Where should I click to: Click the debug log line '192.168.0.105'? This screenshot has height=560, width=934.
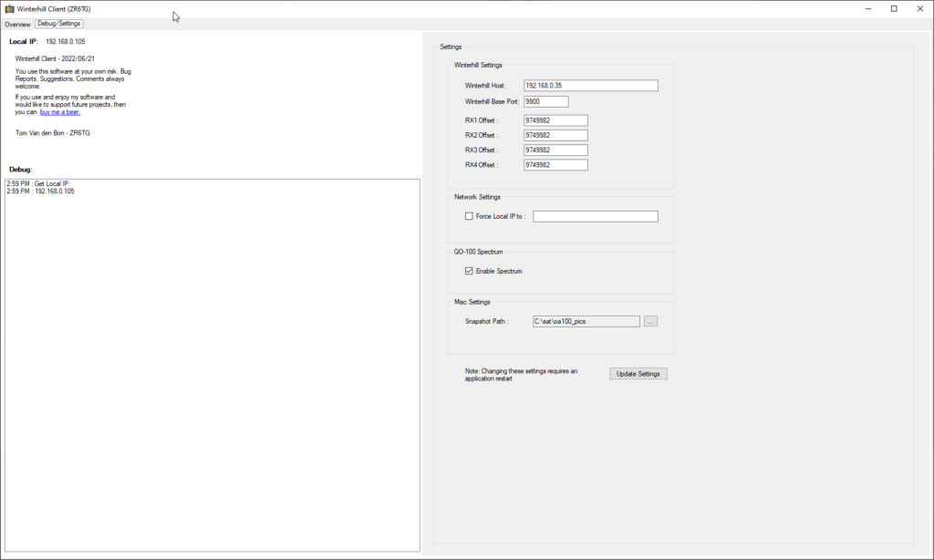(x=40, y=192)
